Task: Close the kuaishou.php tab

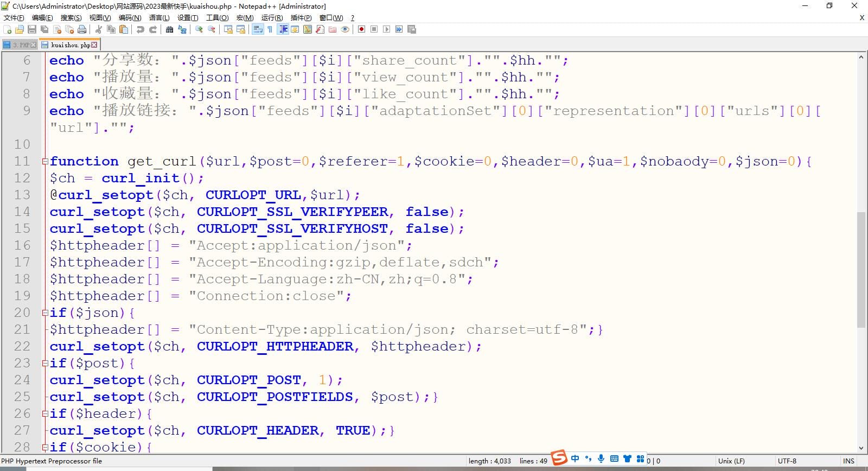Action: pos(94,45)
